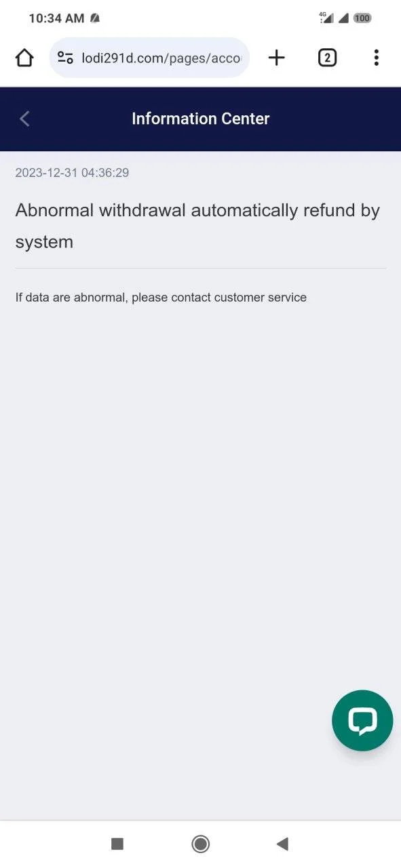Tap the battery indicator showing 100
This screenshot has width=401, height=868.
(362, 18)
